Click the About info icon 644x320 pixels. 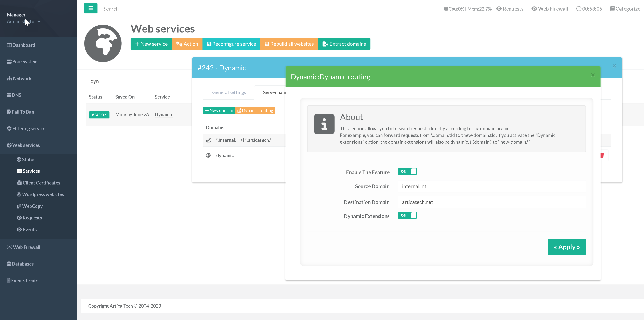coord(324,124)
